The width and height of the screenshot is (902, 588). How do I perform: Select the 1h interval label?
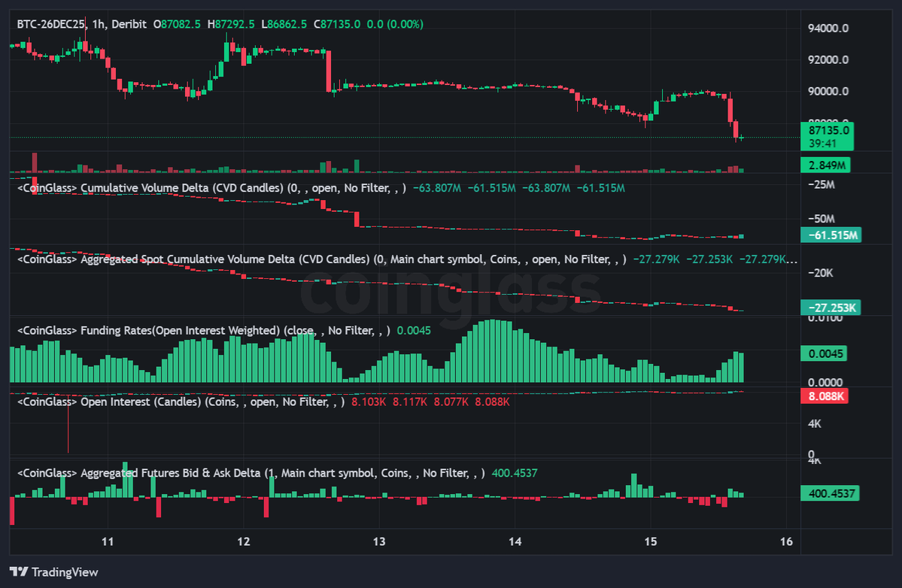99,24
